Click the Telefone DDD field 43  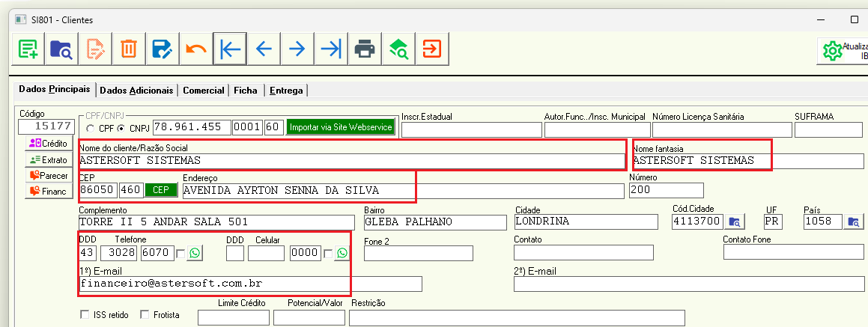coord(88,254)
